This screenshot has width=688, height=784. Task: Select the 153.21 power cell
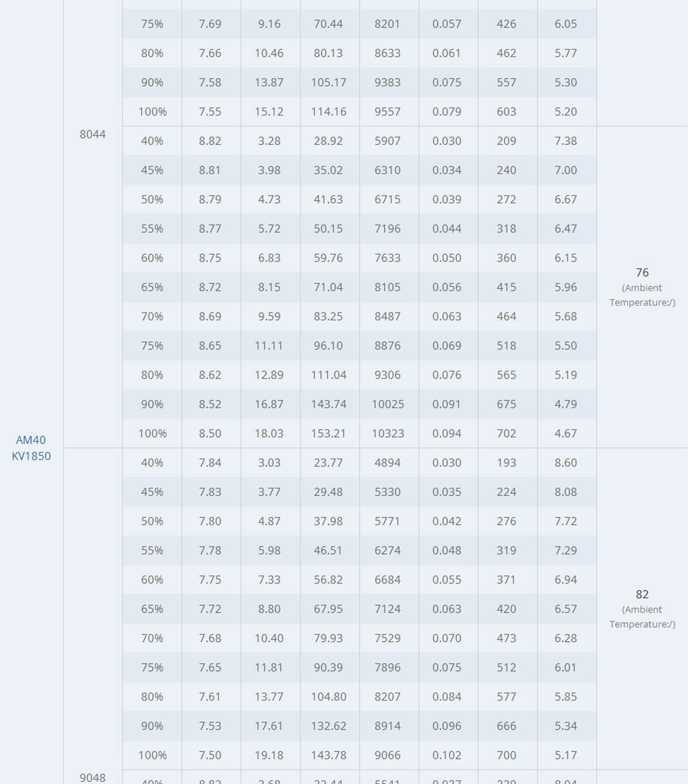point(328,433)
